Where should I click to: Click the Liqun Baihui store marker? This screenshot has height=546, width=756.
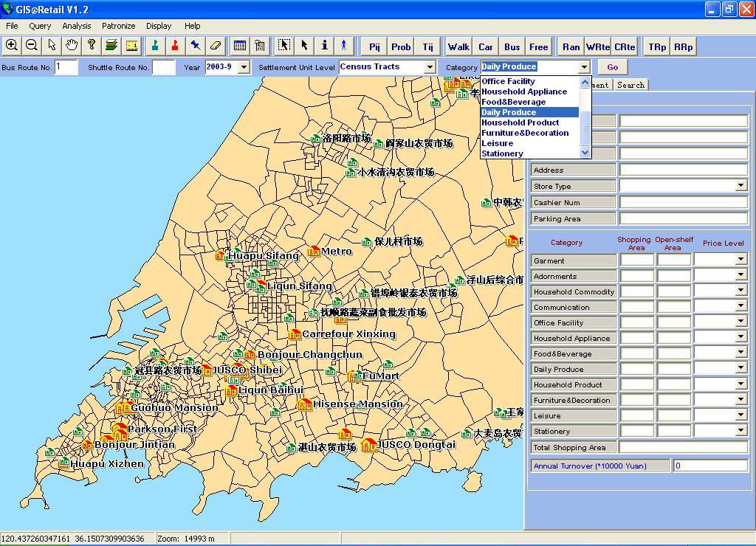(231, 390)
